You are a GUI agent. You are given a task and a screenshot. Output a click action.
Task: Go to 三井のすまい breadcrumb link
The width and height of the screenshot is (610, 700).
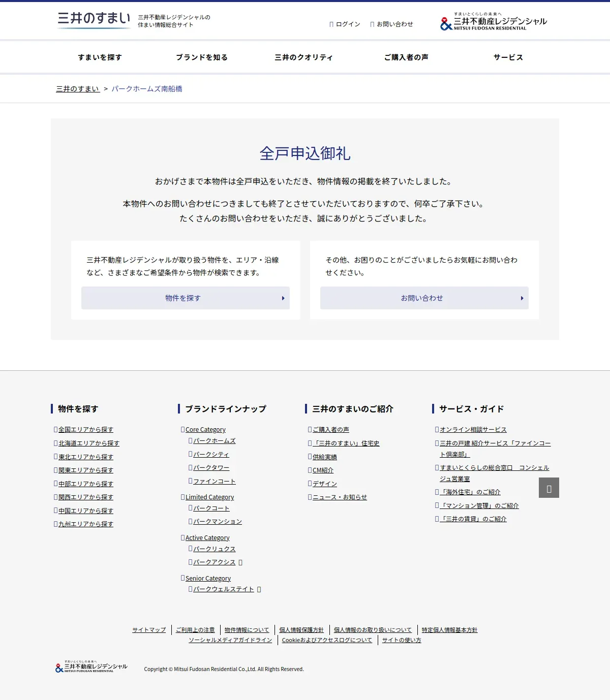point(78,89)
